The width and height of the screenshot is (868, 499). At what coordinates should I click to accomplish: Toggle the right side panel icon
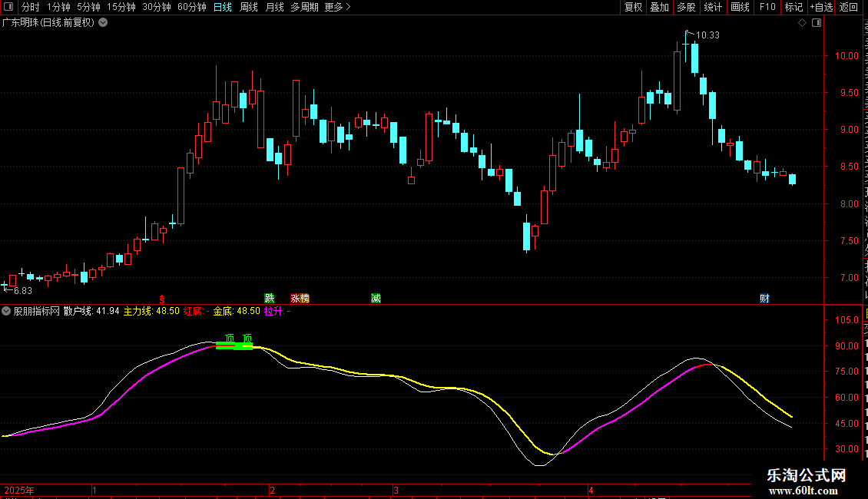point(816,23)
